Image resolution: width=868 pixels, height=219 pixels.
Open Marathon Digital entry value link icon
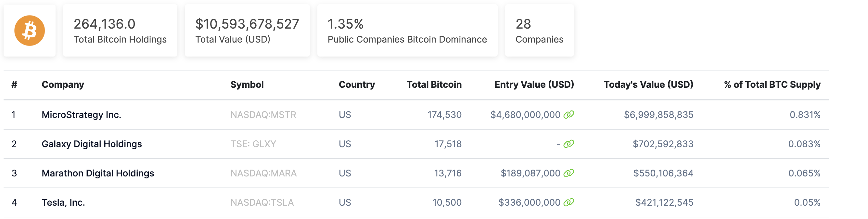coord(569,173)
